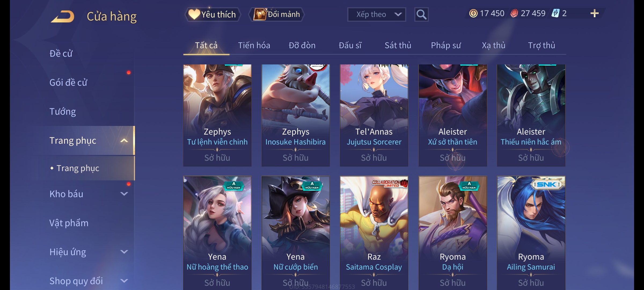Collapse the Trang phục section chevron

click(x=124, y=140)
